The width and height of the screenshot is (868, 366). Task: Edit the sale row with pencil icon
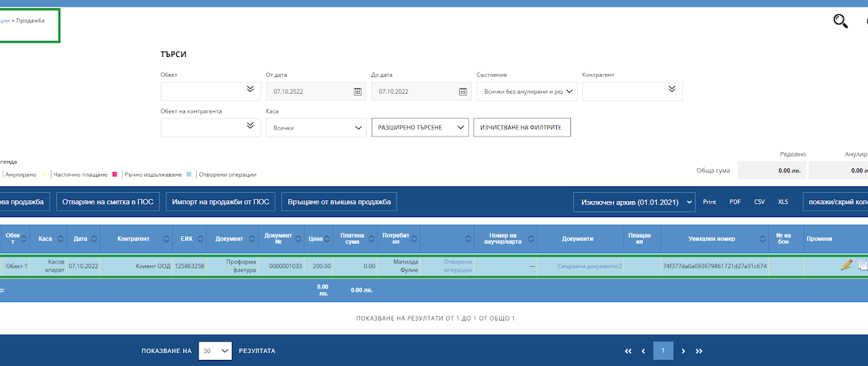846,266
